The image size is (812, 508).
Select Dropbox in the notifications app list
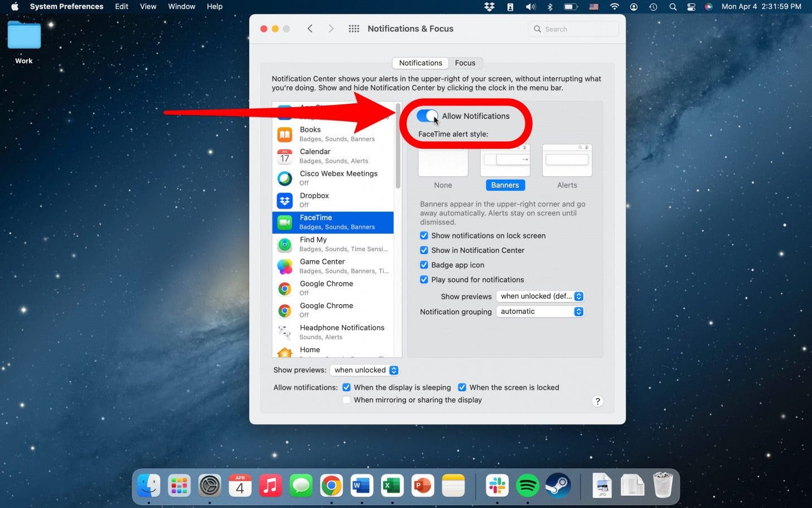pos(333,200)
